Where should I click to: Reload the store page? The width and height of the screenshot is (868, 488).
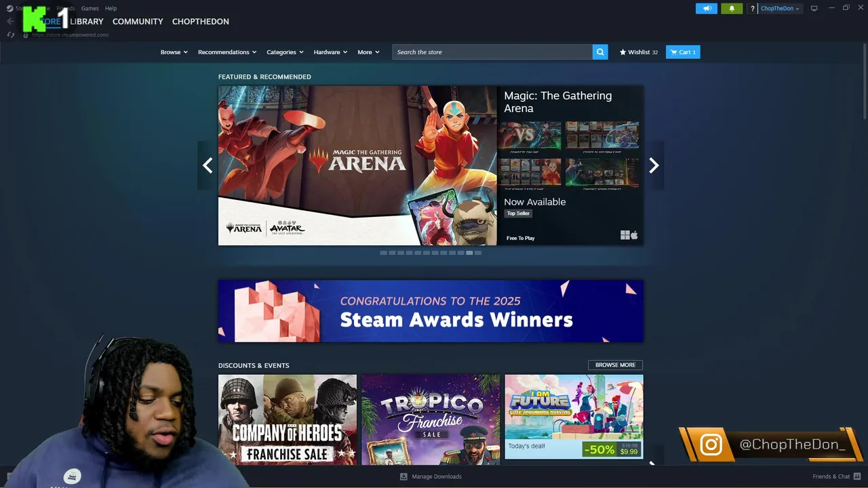(10, 35)
